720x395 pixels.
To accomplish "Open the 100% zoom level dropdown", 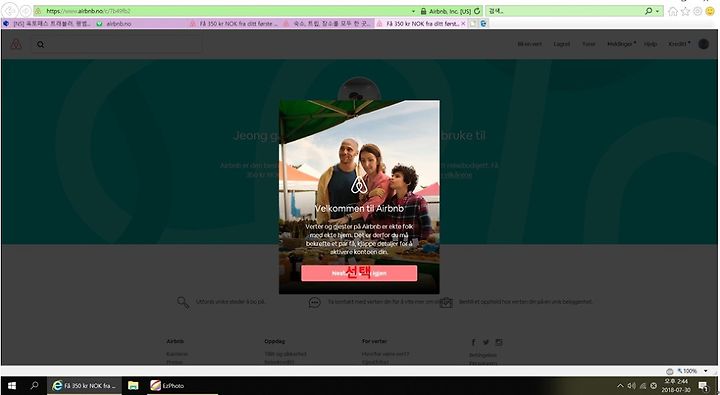I will [x=706, y=371].
